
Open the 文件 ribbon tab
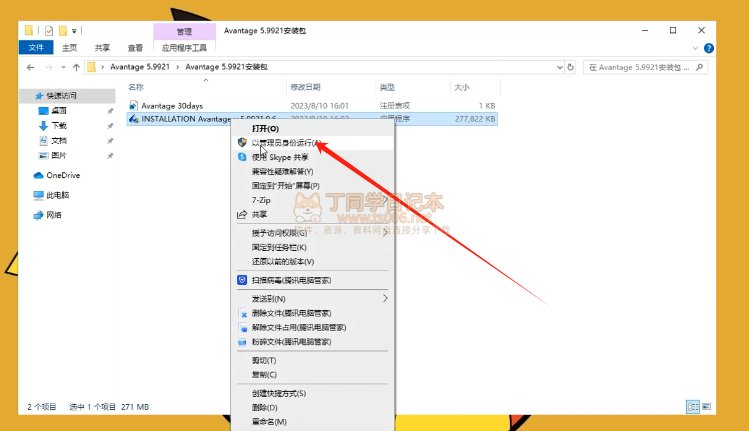click(36, 47)
